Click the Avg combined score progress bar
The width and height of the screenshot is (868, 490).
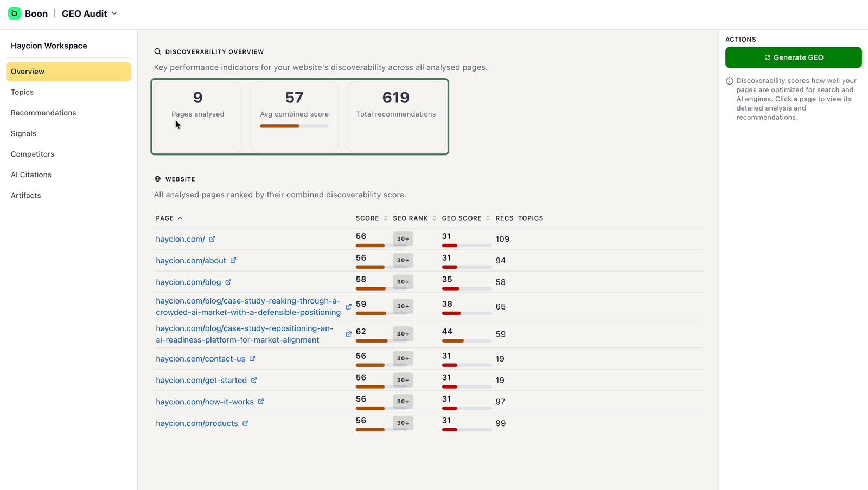[x=294, y=126]
